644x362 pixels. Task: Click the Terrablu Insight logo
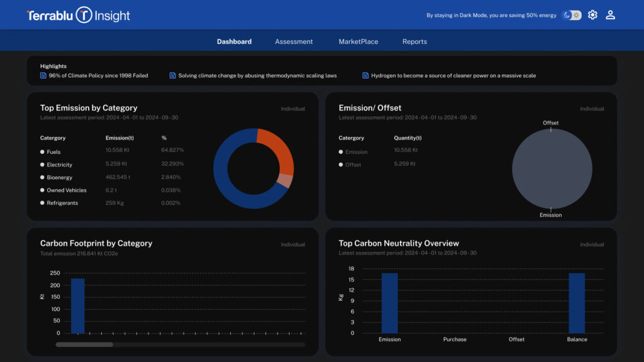point(78,16)
